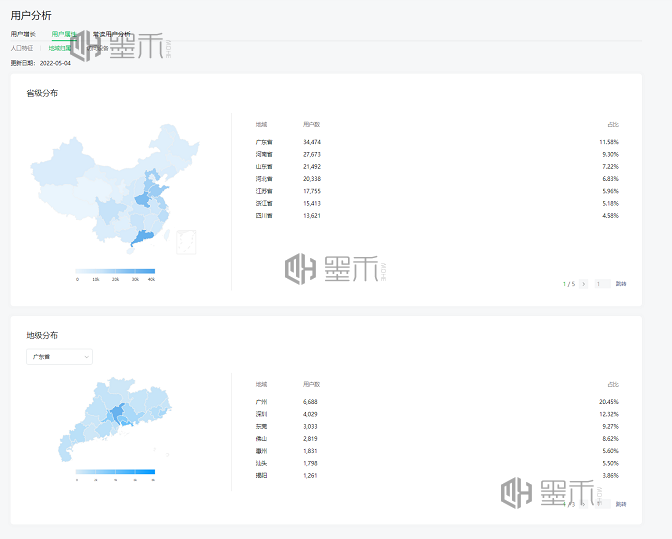The image size is (672, 539).
Task: Click 跳转 in the 省级分布 pagination
Action: coord(621,284)
